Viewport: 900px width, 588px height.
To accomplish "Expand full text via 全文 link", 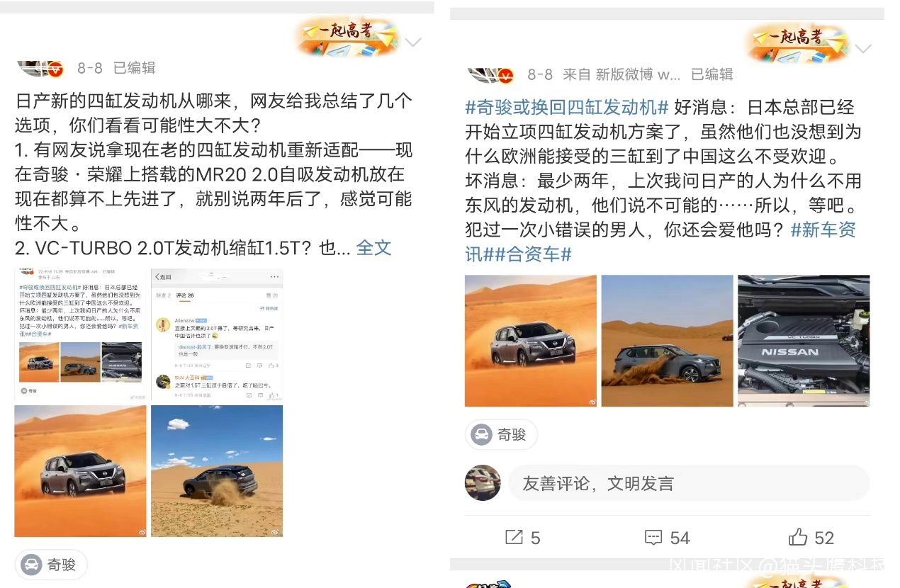I will pos(373,247).
